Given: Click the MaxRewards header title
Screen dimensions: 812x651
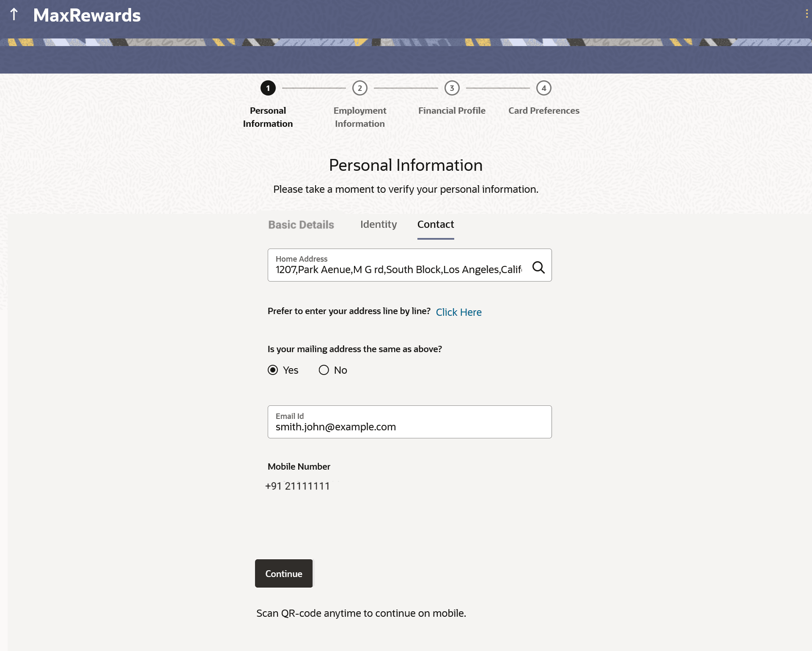Looking at the screenshot, I should pos(87,15).
